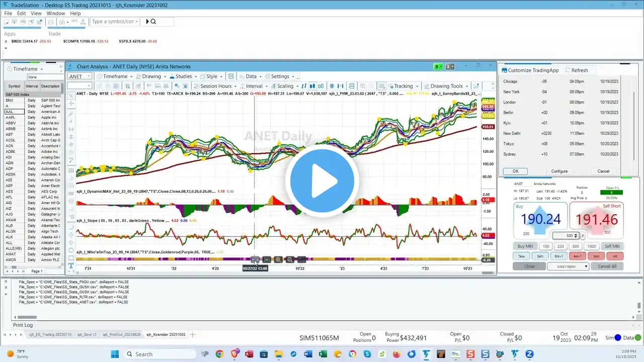Viewport: 644px width, 362px height.
Task: Open the Zoom app from the taskbar
Action: [529, 354]
